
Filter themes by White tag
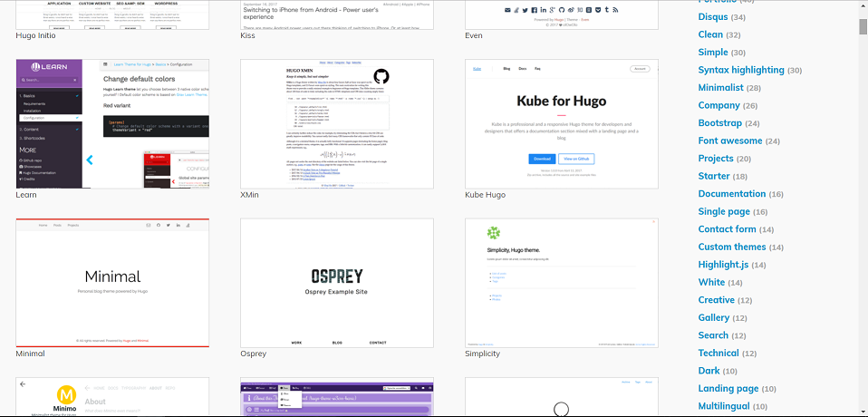(x=711, y=283)
